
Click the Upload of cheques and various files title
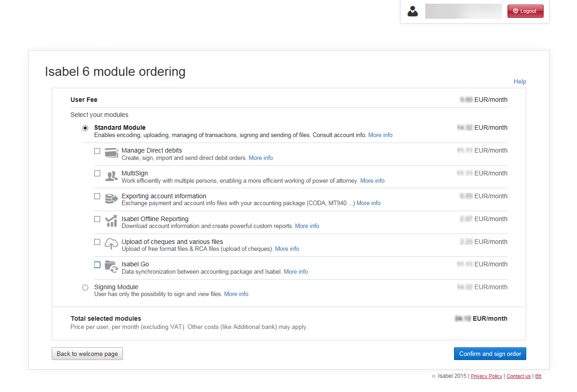(x=172, y=242)
